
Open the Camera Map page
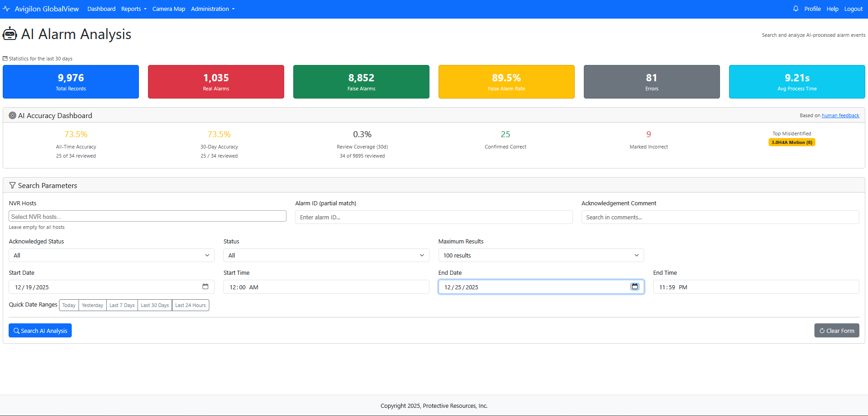pyautogui.click(x=169, y=9)
